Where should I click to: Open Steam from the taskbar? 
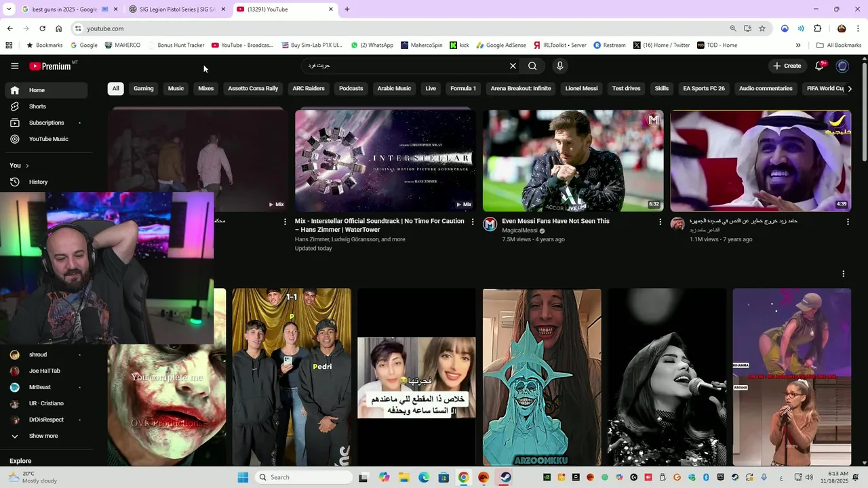point(505,477)
